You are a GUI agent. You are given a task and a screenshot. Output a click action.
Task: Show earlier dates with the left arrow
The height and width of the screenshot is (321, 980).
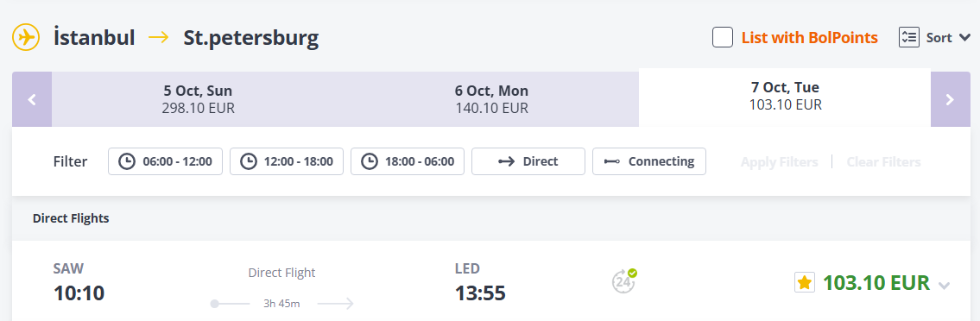pos(32,99)
